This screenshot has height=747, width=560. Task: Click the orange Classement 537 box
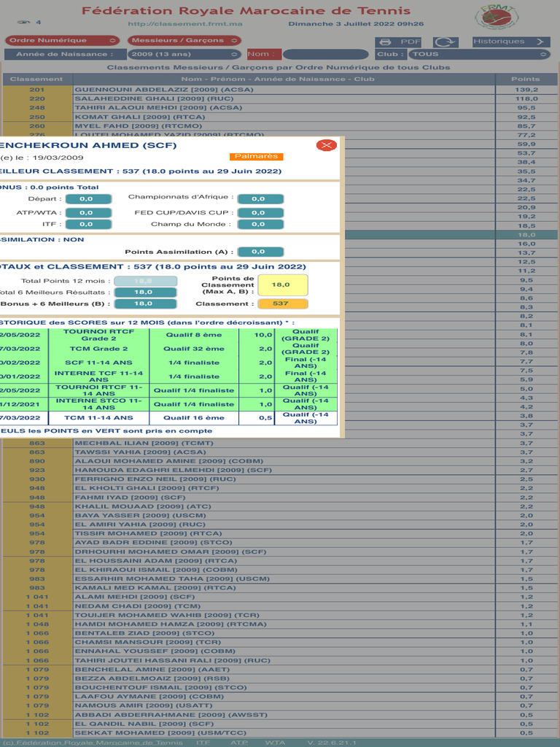281,303
